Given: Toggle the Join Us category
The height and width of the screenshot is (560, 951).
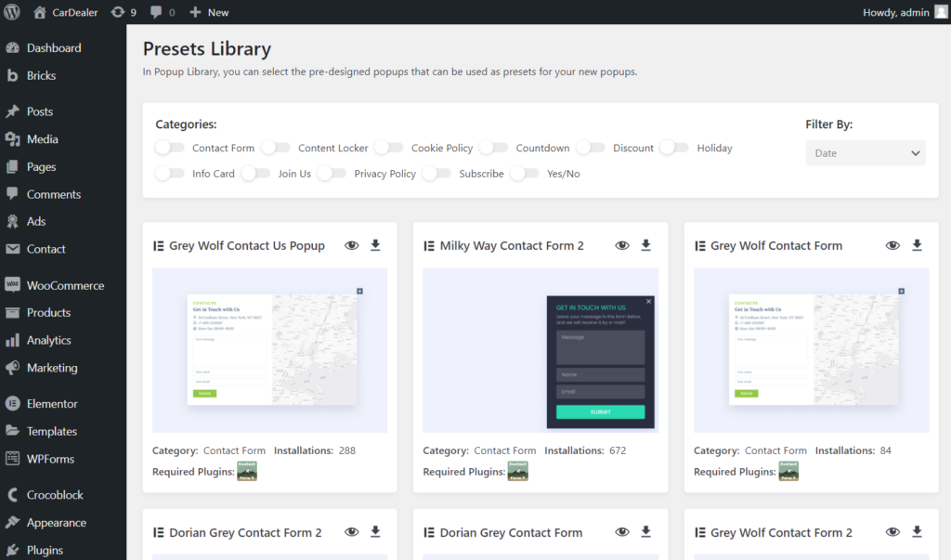Looking at the screenshot, I should 255,174.
